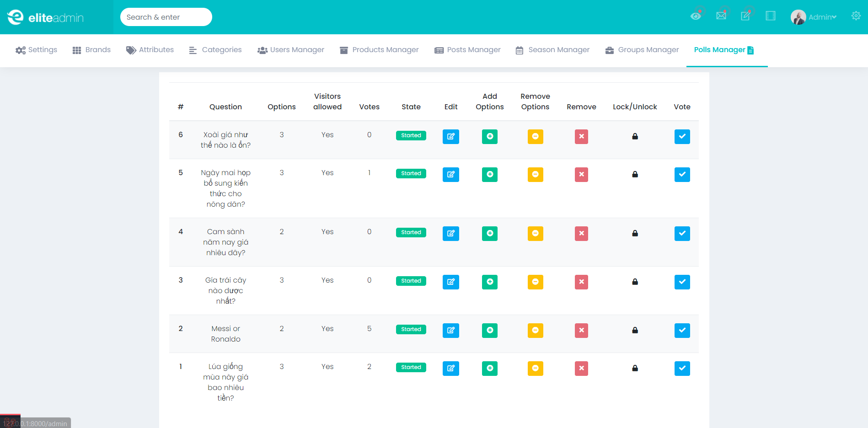
Task: Focus the Search & enter field
Action: click(166, 17)
